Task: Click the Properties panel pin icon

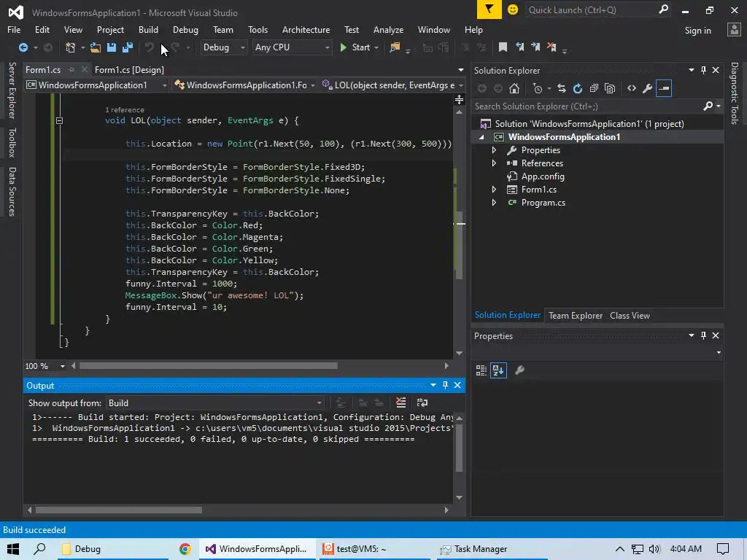Action: tap(704, 335)
